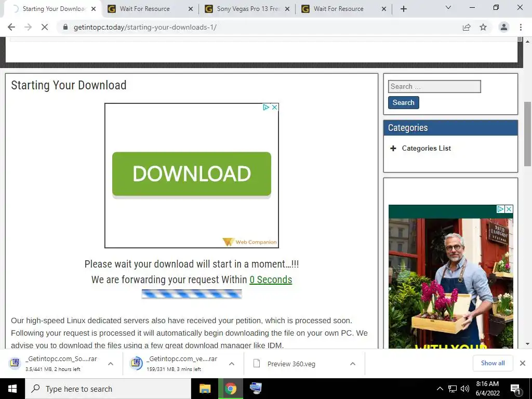Click the blue Search button
The width and height of the screenshot is (532, 399).
[x=403, y=102]
